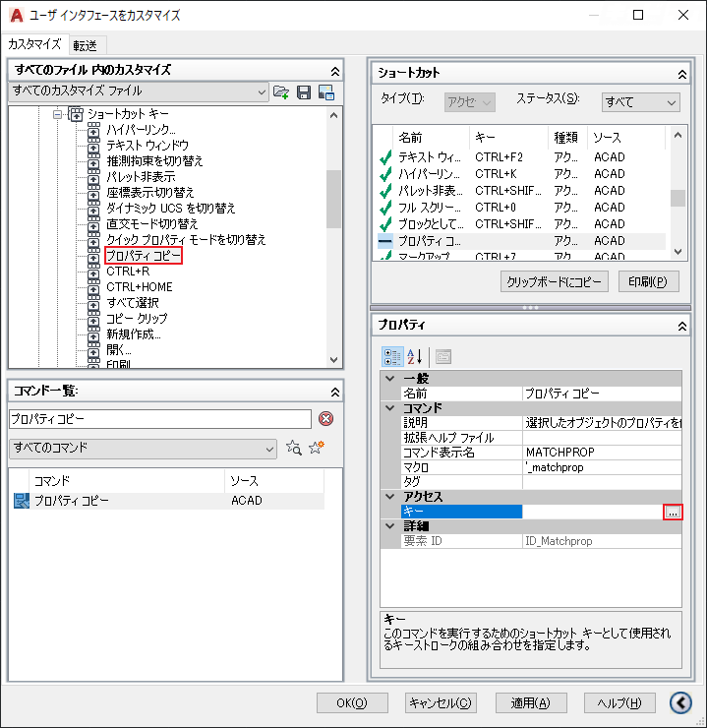Select 直交モード切り替え tree item

152,224
